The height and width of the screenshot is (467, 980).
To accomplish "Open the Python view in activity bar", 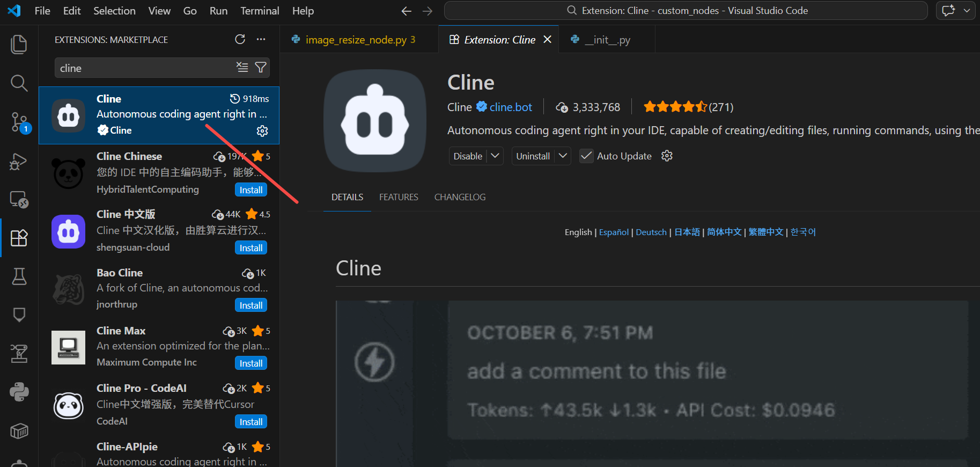I will pyautogui.click(x=19, y=392).
